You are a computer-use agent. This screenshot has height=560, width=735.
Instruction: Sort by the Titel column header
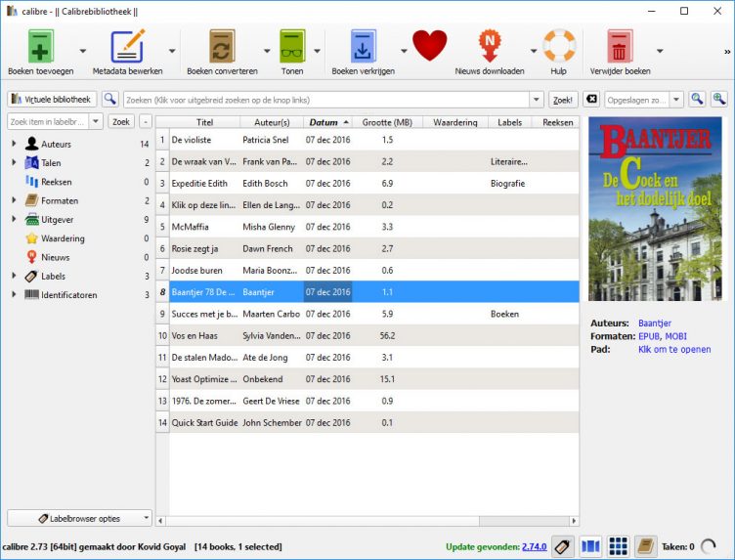pyautogui.click(x=204, y=122)
